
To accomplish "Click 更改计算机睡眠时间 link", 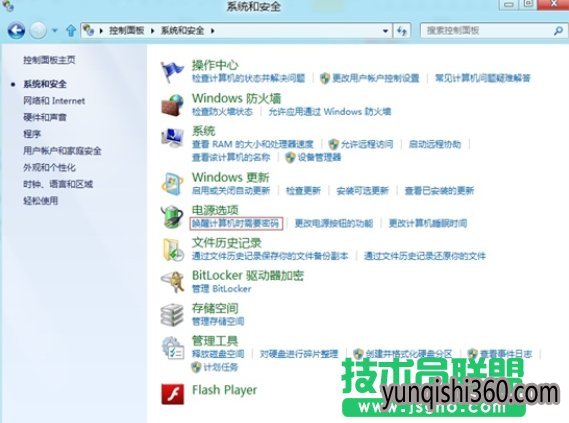I will pyautogui.click(x=428, y=223).
